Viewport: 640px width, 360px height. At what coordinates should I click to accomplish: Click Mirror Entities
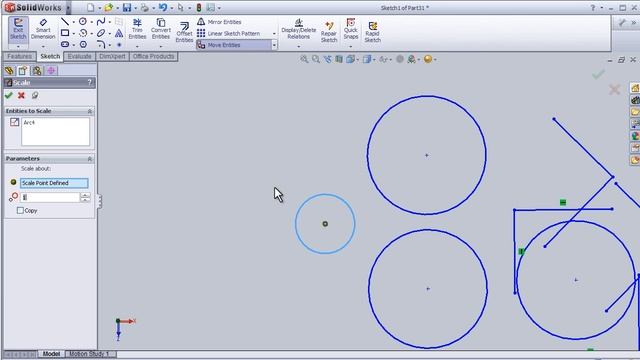[219, 22]
